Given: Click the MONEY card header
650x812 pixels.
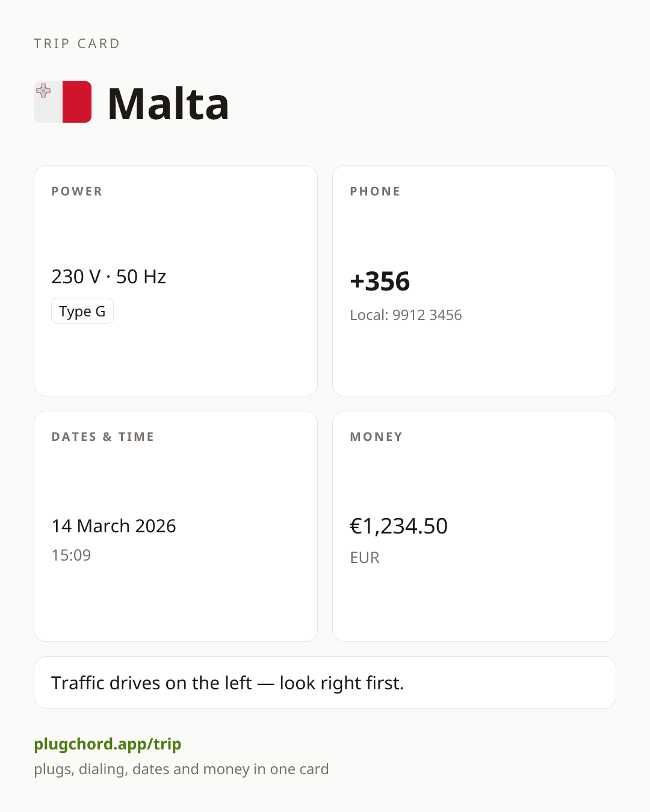Looking at the screenshot, I should 376,437.
